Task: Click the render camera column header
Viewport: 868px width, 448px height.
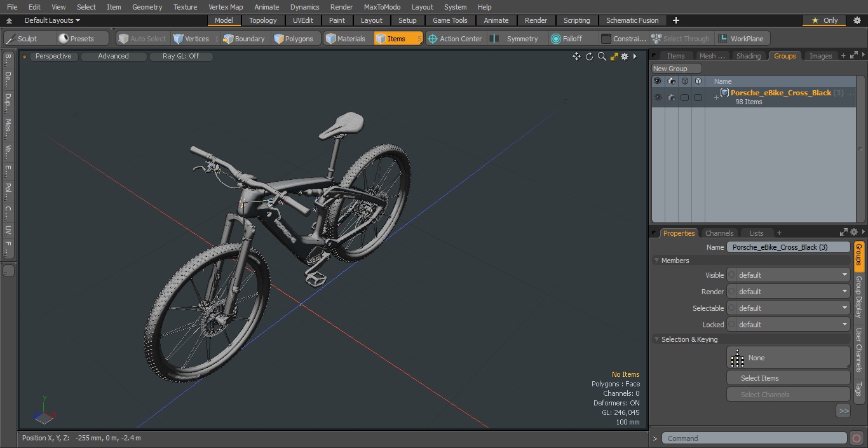Action: [672, 81]
